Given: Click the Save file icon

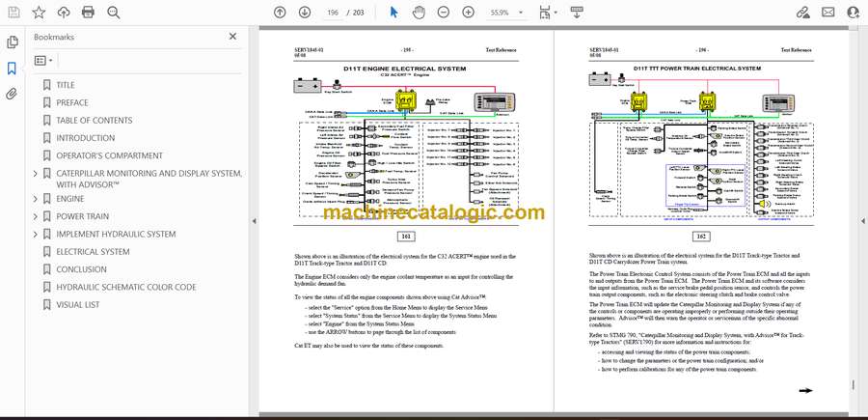Looking at the screenshot, I should pos(14,13).
